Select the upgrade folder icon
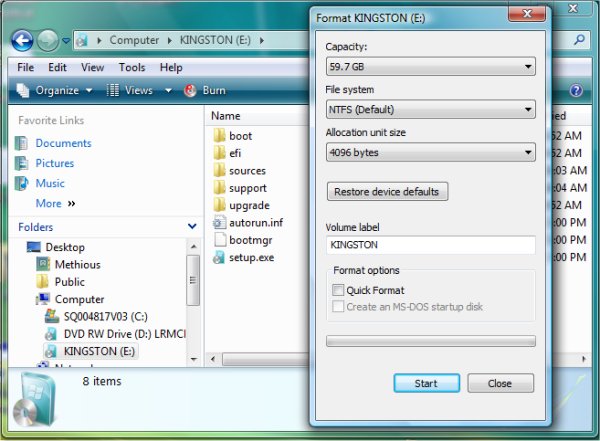600x441 pixels. [220, 205]
